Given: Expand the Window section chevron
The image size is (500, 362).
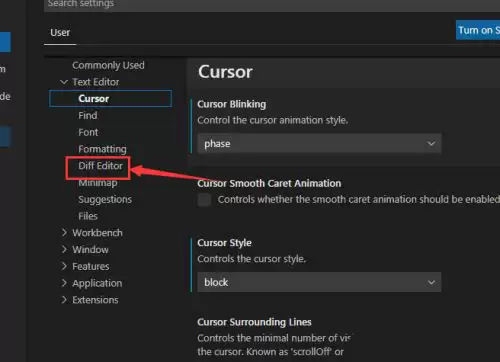Looking at the screenshot, I should tap(64, 249).
